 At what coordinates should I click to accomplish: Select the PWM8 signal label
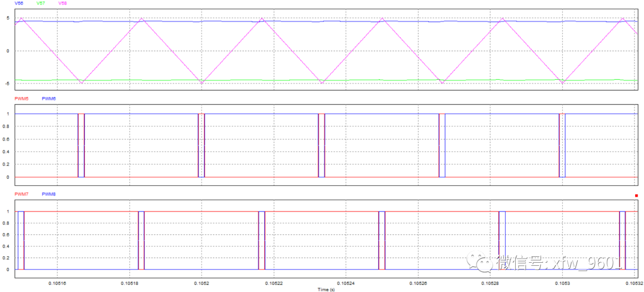(x=49, y=194)
